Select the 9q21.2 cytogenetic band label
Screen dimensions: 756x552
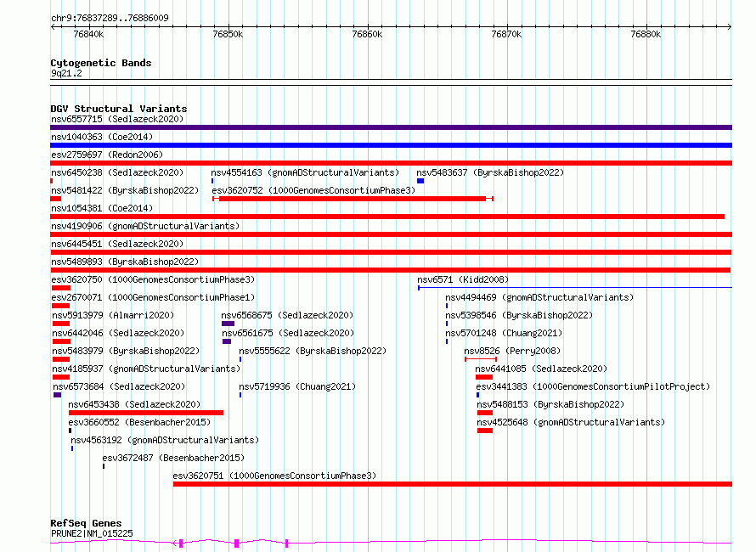pos(66,73)
